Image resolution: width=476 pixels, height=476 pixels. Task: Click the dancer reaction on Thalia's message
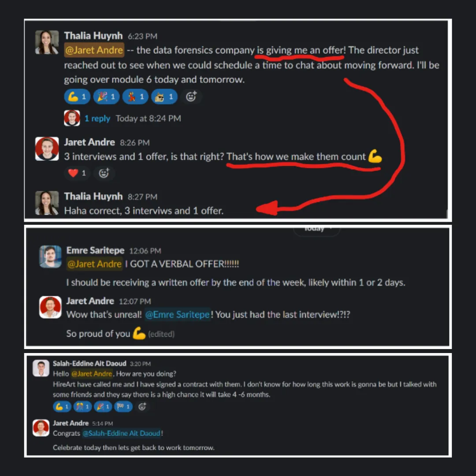135,97
